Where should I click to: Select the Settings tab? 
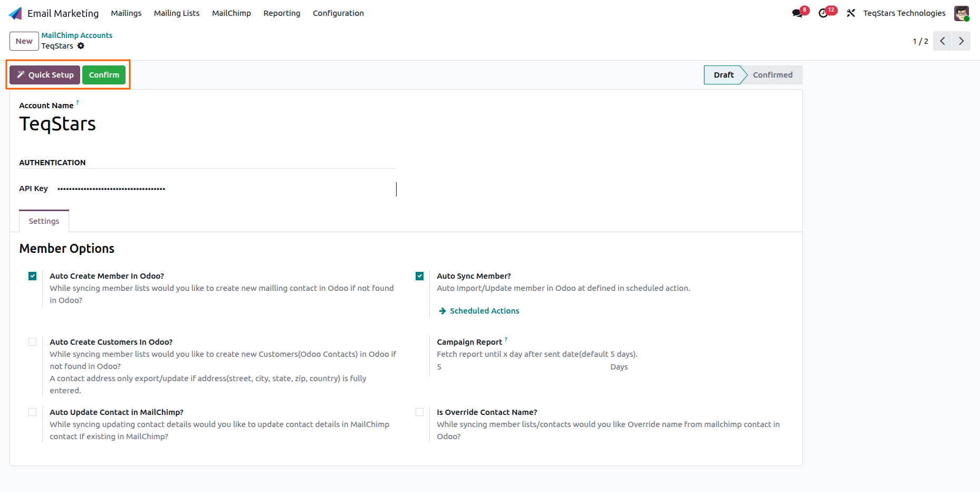tap(44, 221)
